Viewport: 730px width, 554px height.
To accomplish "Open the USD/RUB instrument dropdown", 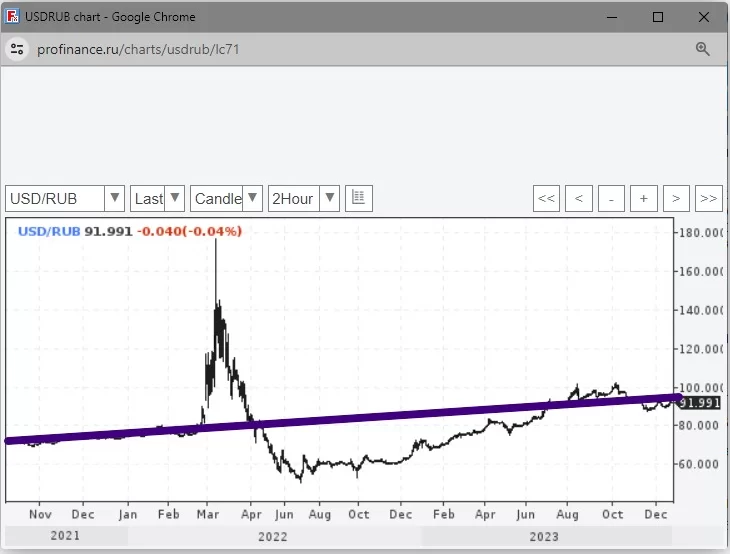I will click(x=65, y=198).
